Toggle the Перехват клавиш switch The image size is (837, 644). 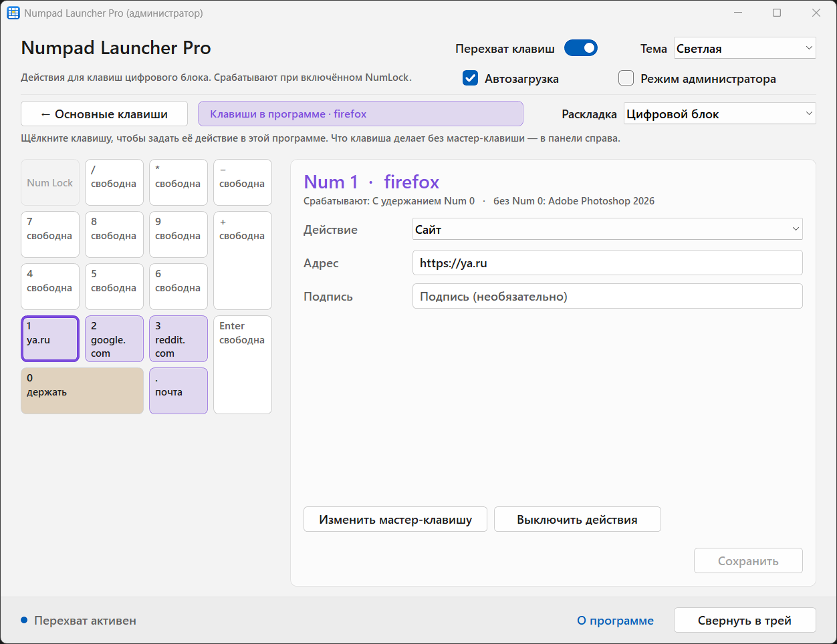click(x=581, y=48)
